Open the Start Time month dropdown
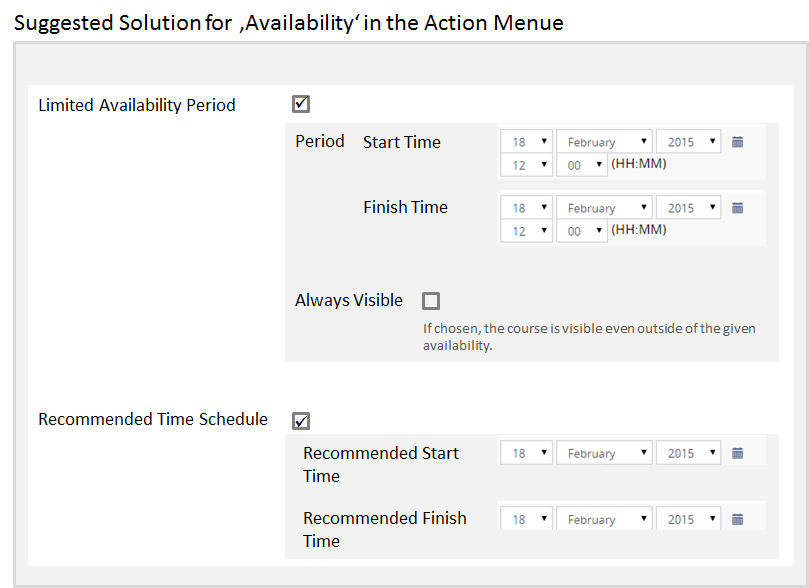The image size is (809, 588). [x=604, y=142]
